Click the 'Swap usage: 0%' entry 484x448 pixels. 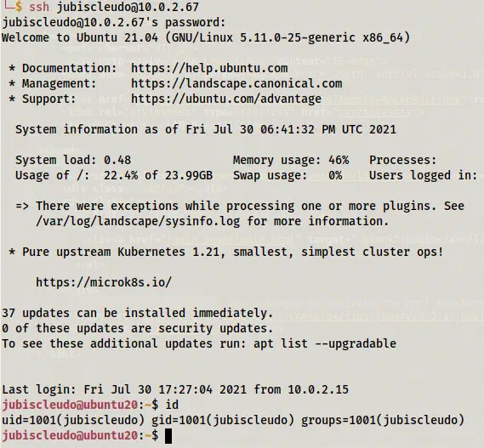288,176
